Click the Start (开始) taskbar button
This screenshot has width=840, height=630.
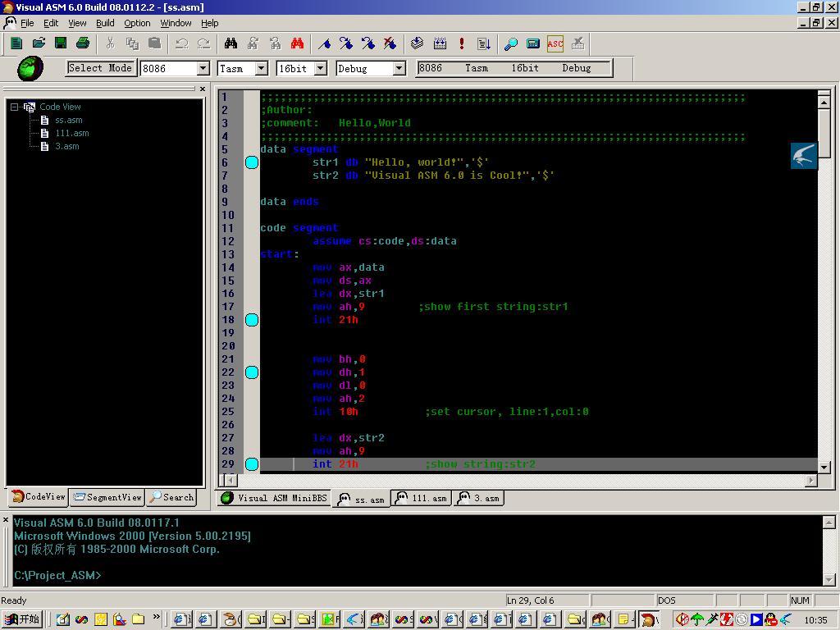click(x=22, y=619)
